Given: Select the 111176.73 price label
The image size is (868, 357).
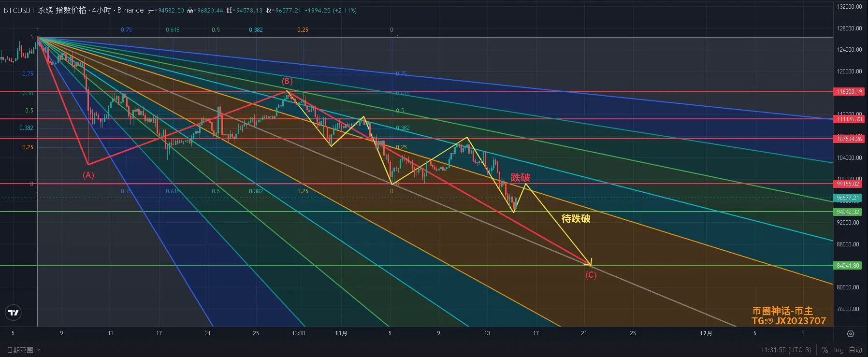Looking at the screenshot, I should coord(849,119).
